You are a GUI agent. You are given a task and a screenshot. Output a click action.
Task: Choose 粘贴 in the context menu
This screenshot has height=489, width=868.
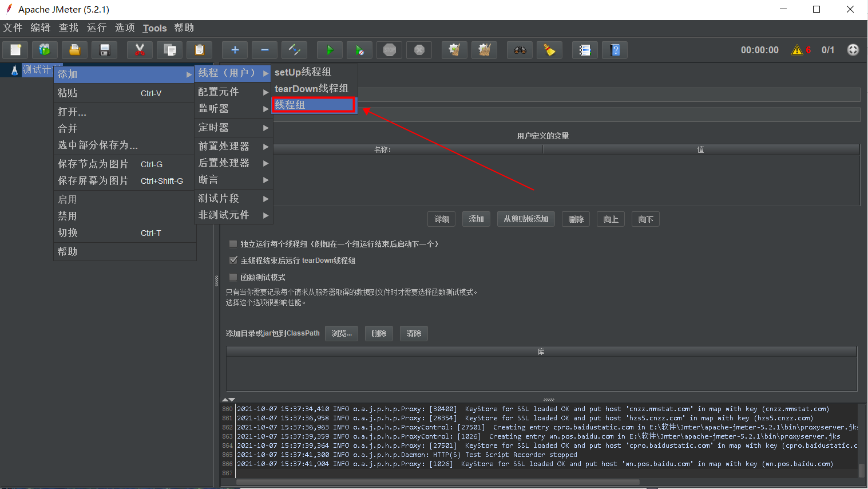[x=125, y=93]
